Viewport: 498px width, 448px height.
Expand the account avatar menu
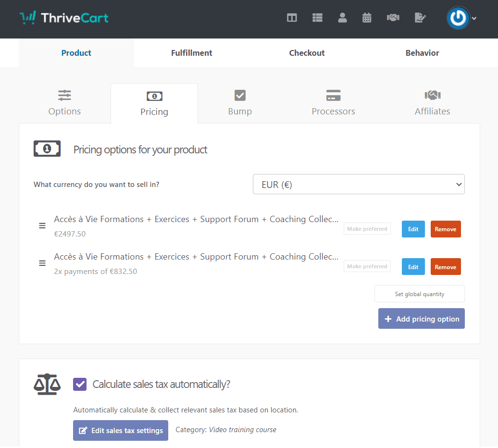461,18
